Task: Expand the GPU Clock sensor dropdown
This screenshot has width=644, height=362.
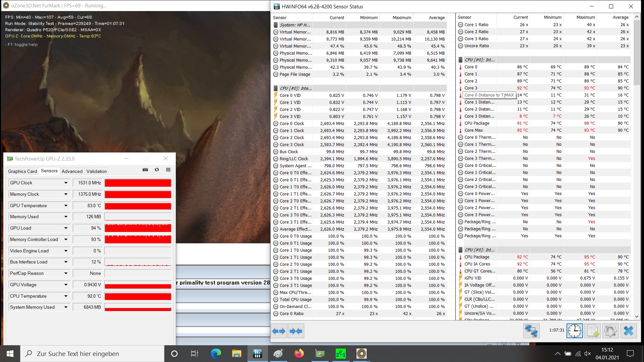Action: [66, 183]
